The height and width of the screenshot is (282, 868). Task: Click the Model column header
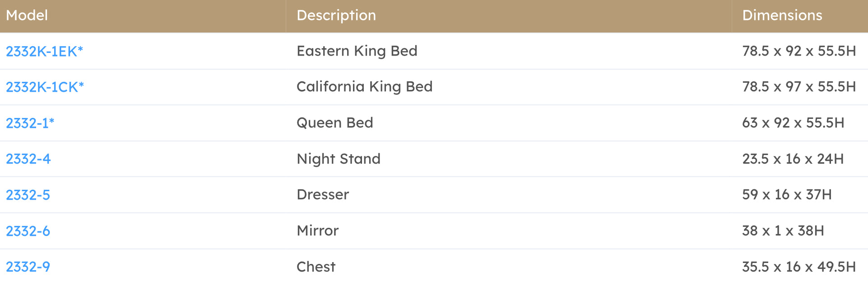pyautogui.click(x=27, y=15)
